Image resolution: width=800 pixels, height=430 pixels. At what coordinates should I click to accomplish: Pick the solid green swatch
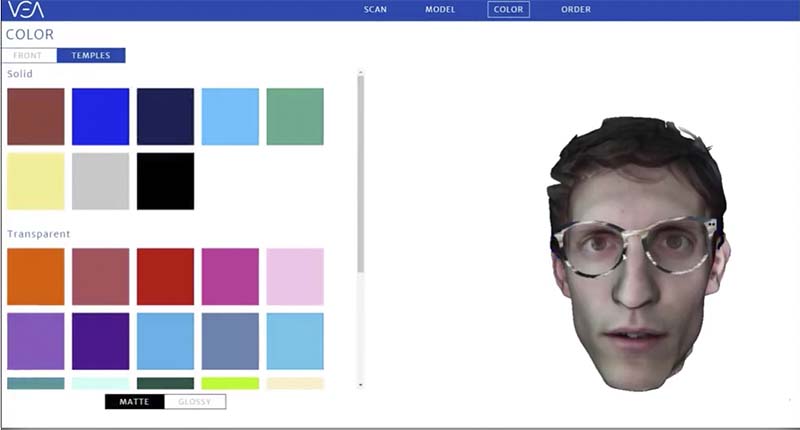pyautogui.click(x=295, y=117)
